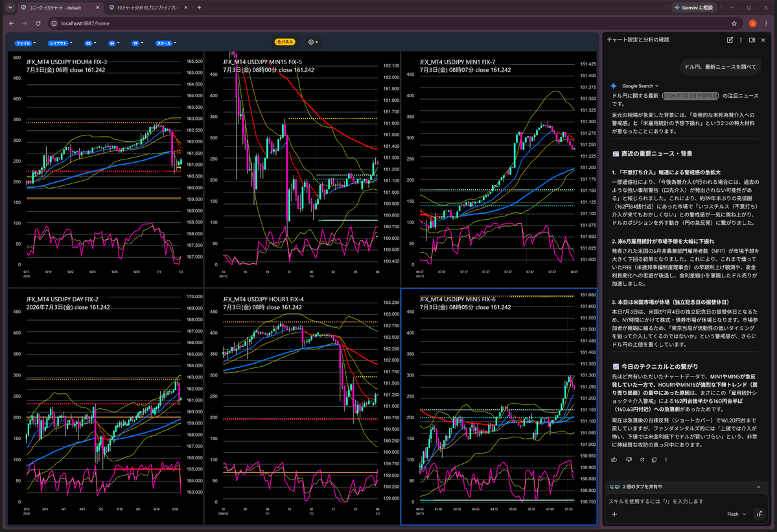Open the chart settings gear dropdown
777x532 pixels.
point(313,42)
